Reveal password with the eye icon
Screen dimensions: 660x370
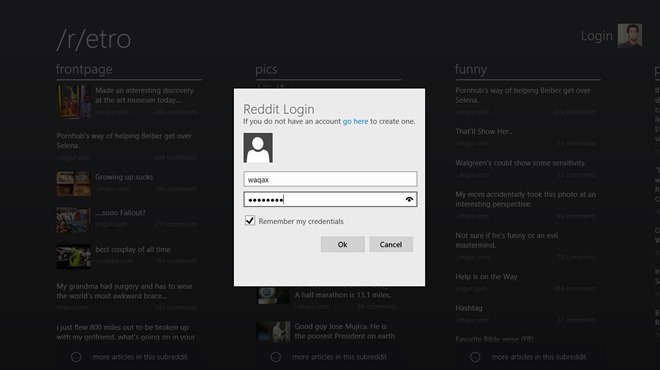tap(409, 200)
